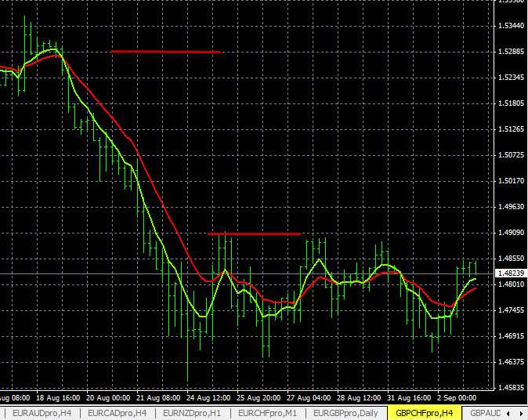Click the 20 Aug 00:00 time label
The image size is (528, 420).
pyautogui.click(x=108, y=398)
